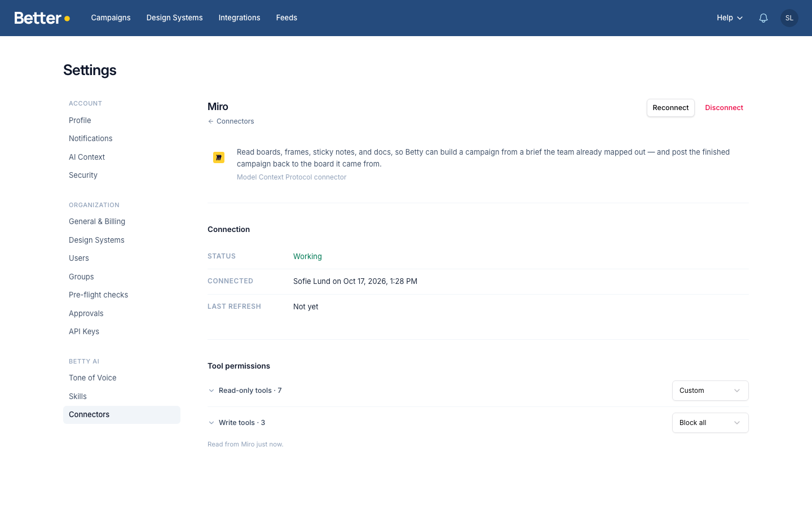Open Users settings
Image resolution: width=812 pixels, height=508 pixels.
coord(122,259)
